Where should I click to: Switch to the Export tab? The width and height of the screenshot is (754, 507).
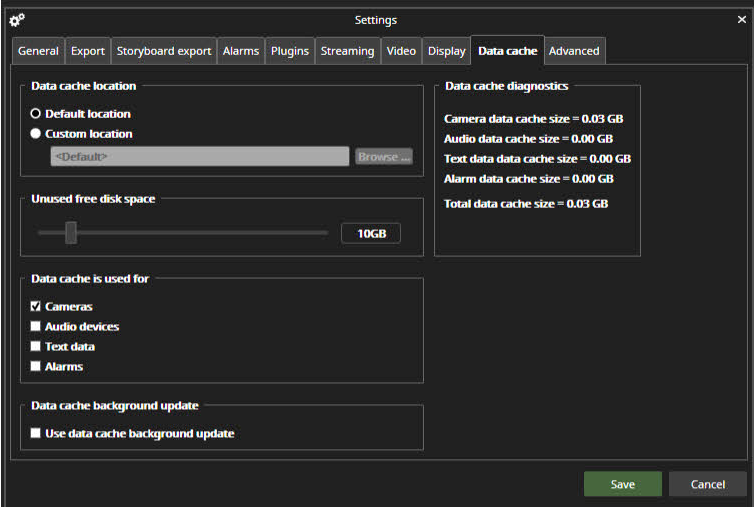[88, 51]
